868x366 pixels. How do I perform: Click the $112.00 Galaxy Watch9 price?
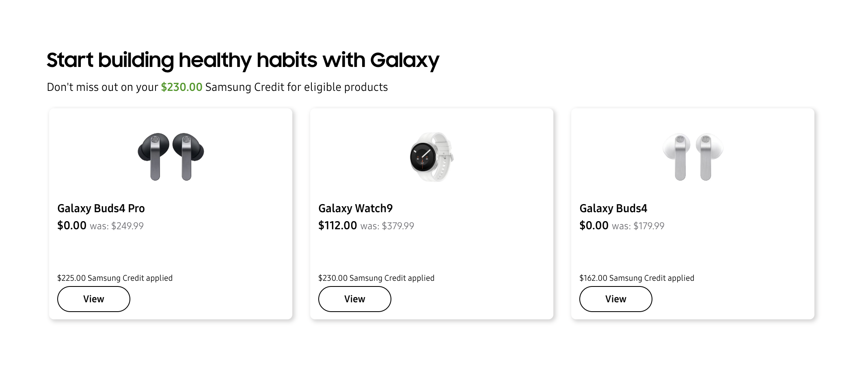tap(338, 226)
